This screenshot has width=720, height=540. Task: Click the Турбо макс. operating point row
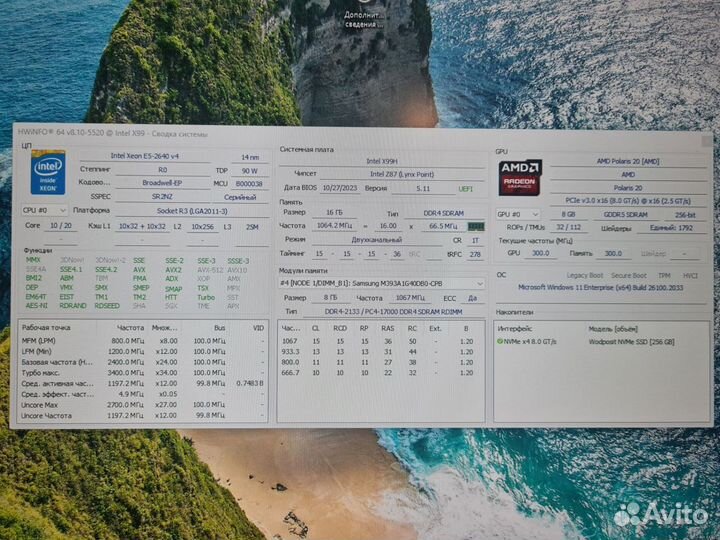click(142, 373)
